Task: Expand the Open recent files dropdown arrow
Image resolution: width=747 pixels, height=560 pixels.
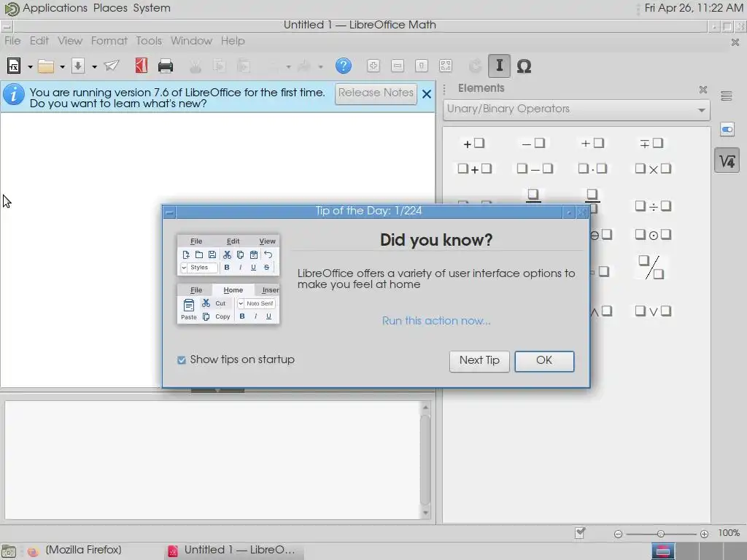Action: pyautogui.click(x=62, y=66)
